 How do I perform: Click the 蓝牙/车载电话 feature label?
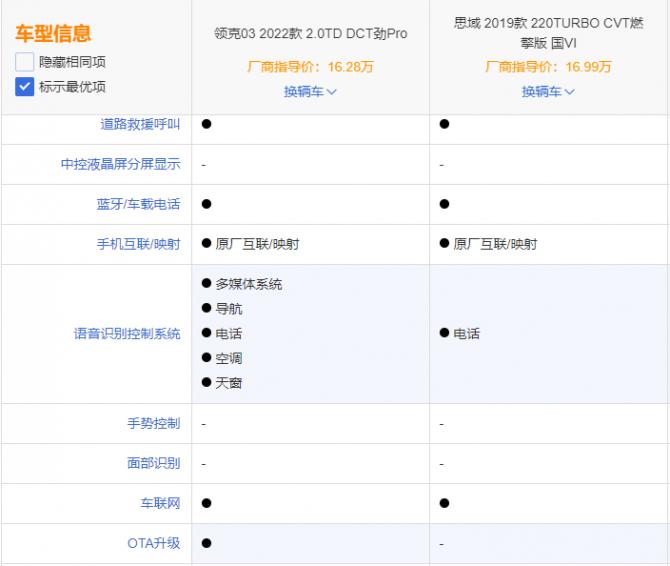point(138,204)
